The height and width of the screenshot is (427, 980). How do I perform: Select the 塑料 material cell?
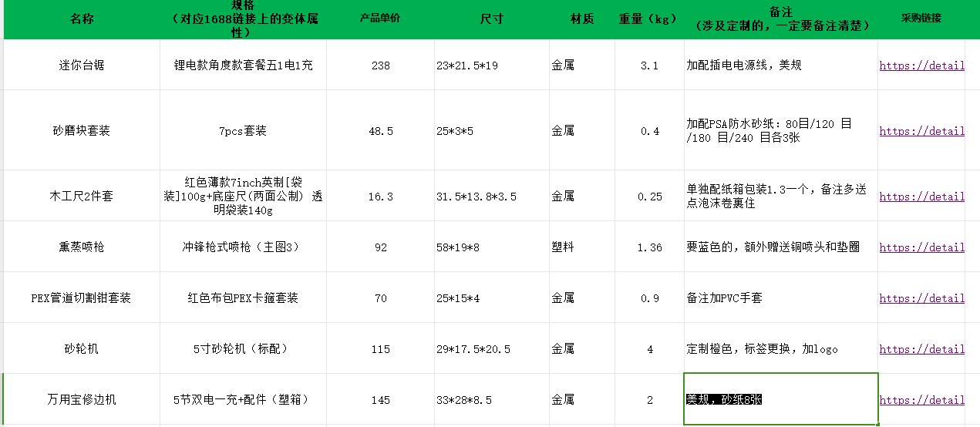tap(582, 247)
